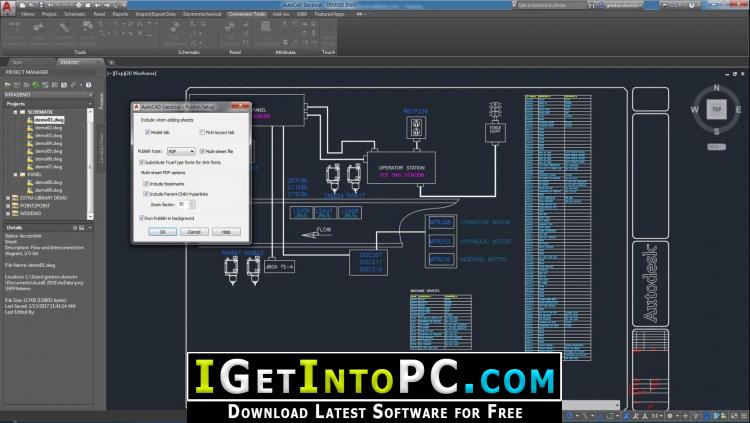Collapse the SCHEMATIC folder tree node
This screenshot has height=423, width=750.
click(x=15, y=112)
